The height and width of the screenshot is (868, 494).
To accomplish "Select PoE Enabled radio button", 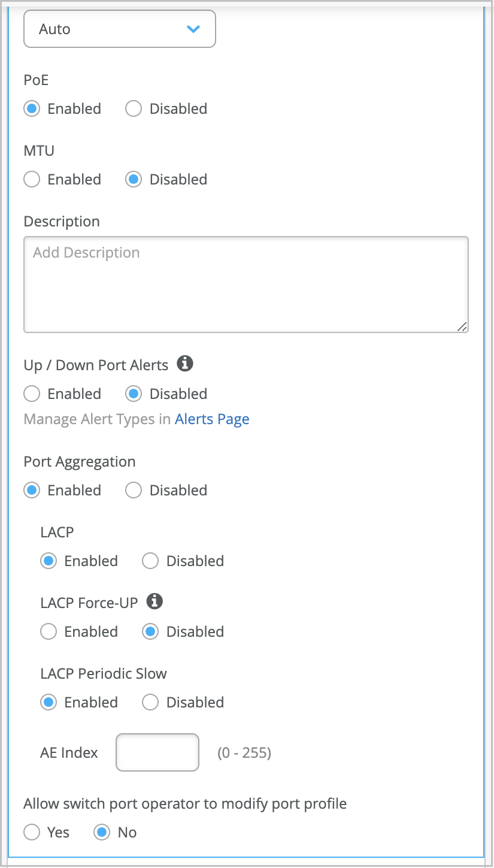I will pos(32,108).
